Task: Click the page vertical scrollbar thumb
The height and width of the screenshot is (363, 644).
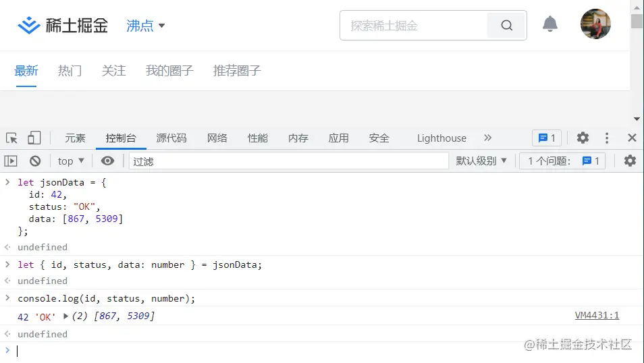Action: pos(637,22)
